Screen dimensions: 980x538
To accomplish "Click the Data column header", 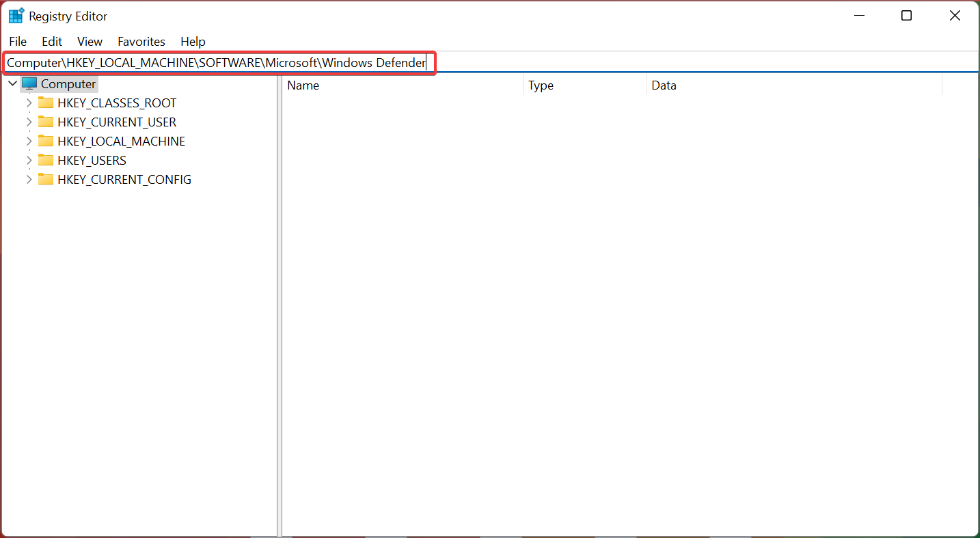I will pyautogui.click(x=794, y=85).
